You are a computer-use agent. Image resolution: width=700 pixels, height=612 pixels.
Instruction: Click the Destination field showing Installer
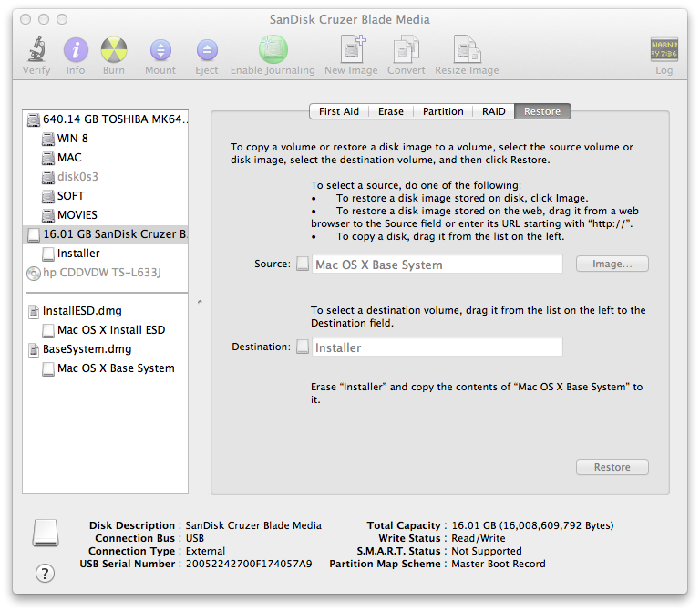437,347
